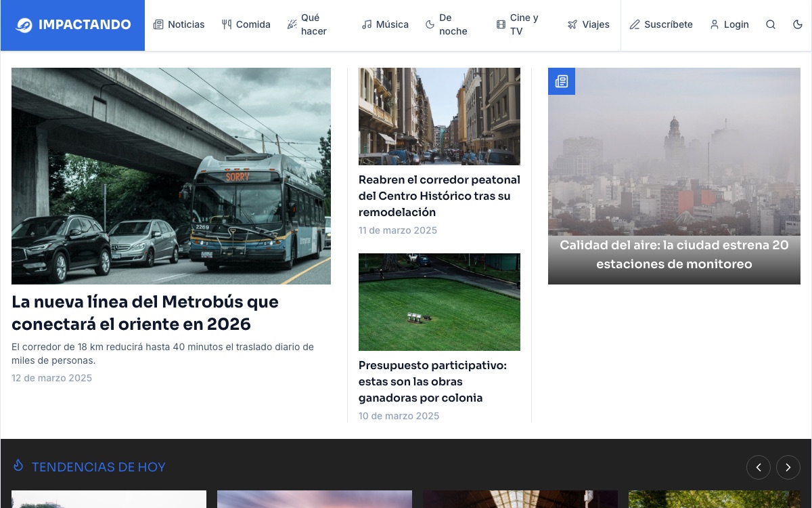
Task: Click the pencil icon beside Suscríbete
Action: coord(635,24)
